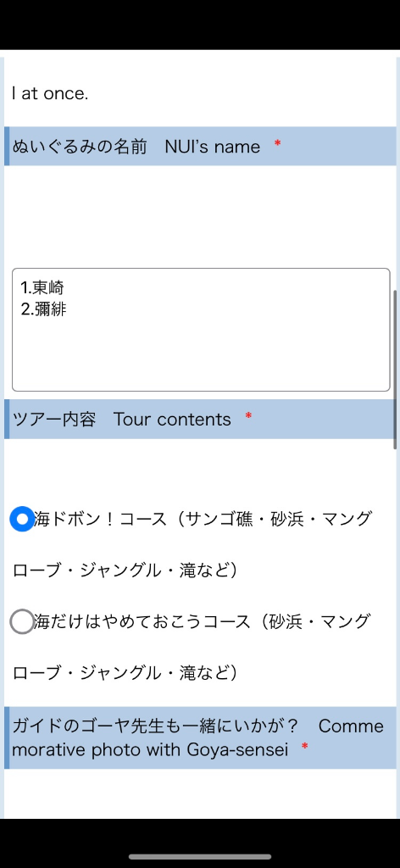Click the page scrollbar thumb on right edge
The height and width of the screenshot is (868, 400).
click(x=395, y=370)
